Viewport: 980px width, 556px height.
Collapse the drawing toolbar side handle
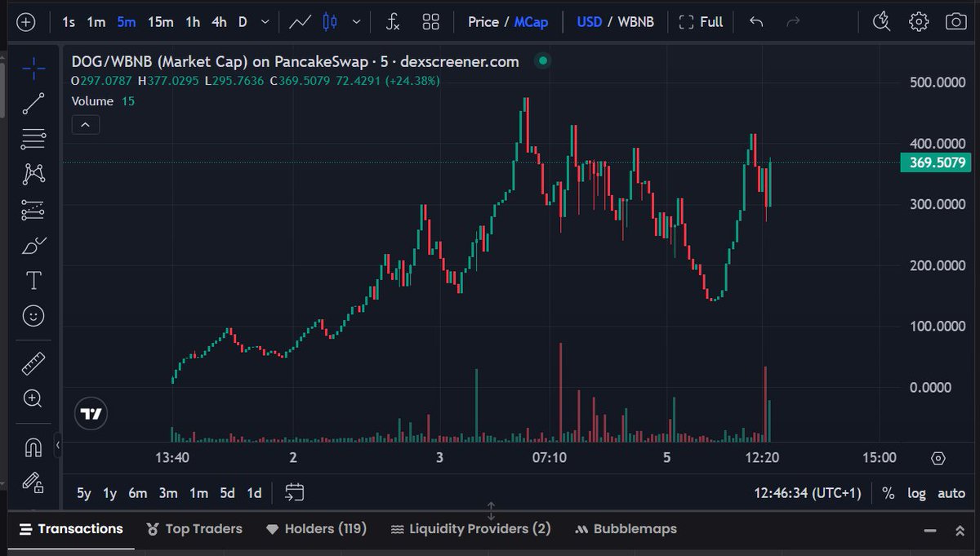tap(58, 446)
